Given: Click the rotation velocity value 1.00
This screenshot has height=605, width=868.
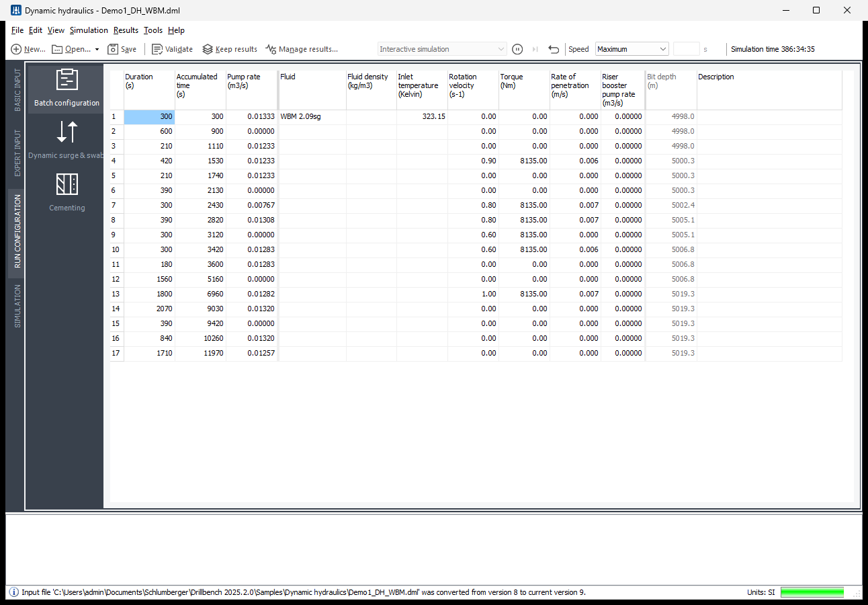Looking at the screenshot, I should point(473,294).
